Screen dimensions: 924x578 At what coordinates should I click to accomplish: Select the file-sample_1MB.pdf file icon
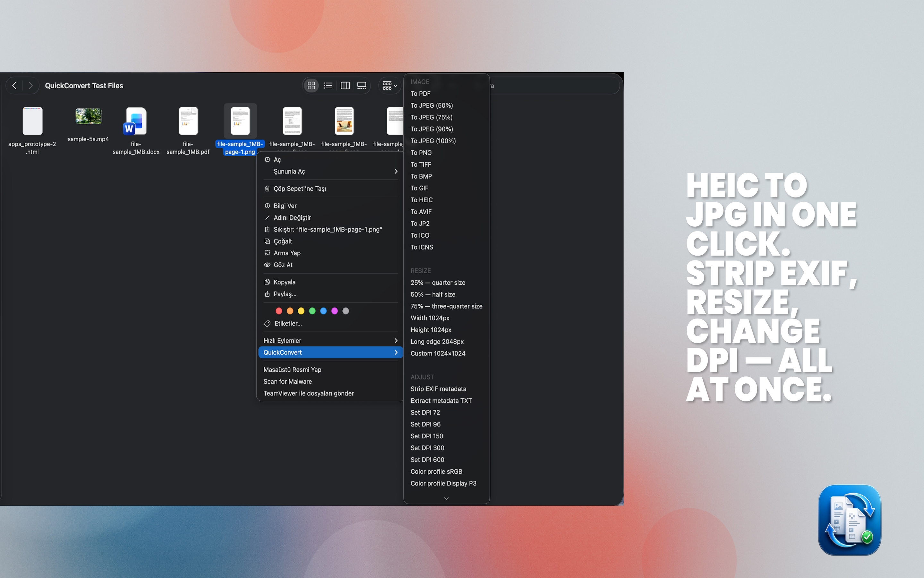click(x=188, y=121)
